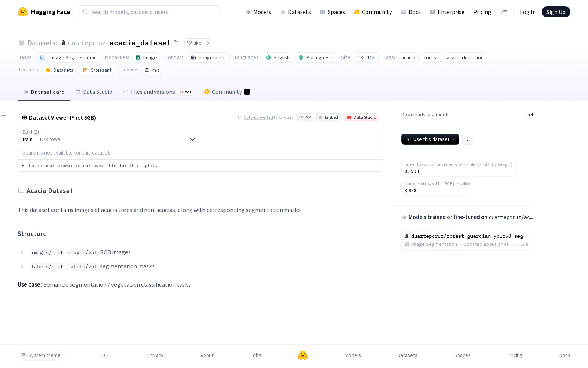Click About in the footer
This screenshot has height=368, width=588.
point(207,355)
